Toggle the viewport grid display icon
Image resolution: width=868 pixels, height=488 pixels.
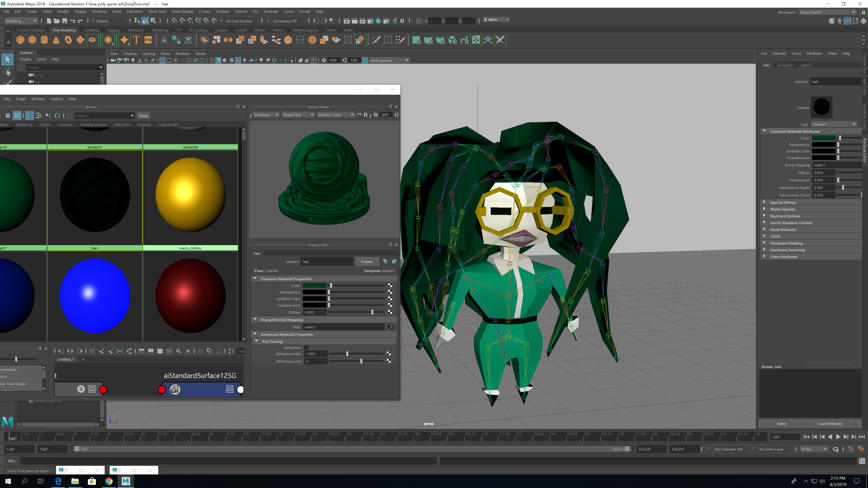click(x=163, y=60)
